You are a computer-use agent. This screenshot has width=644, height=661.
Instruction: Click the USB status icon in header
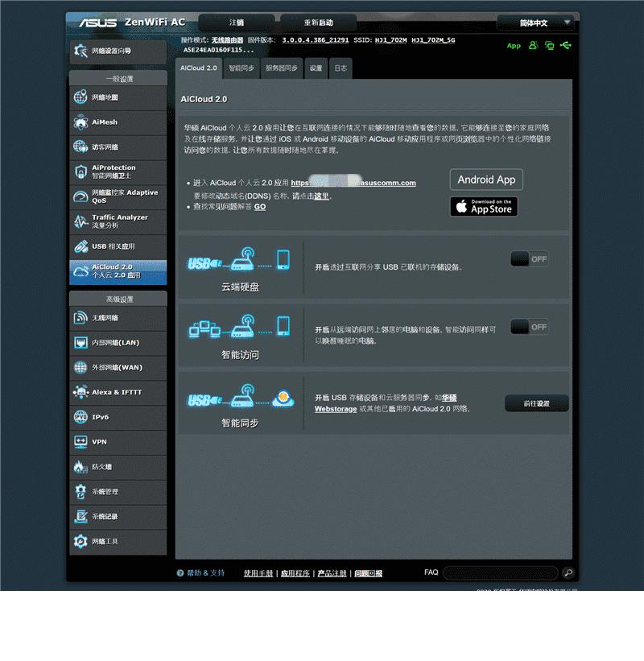pos(567,45)
